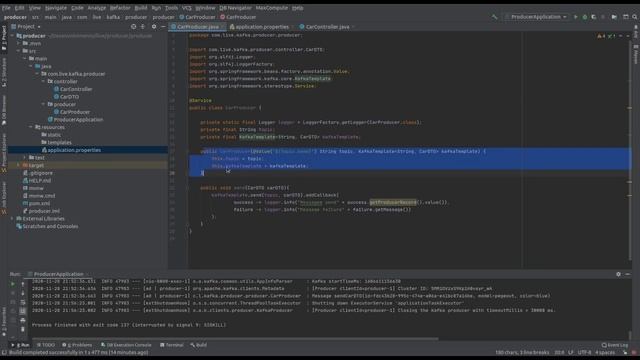Open the Problems tool window
The image size is (640, 360).
[77, 345]
